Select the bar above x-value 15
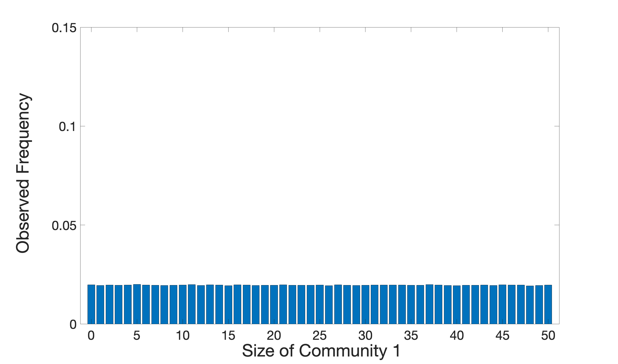Screen dimensions: 618x364 (228, 304)
